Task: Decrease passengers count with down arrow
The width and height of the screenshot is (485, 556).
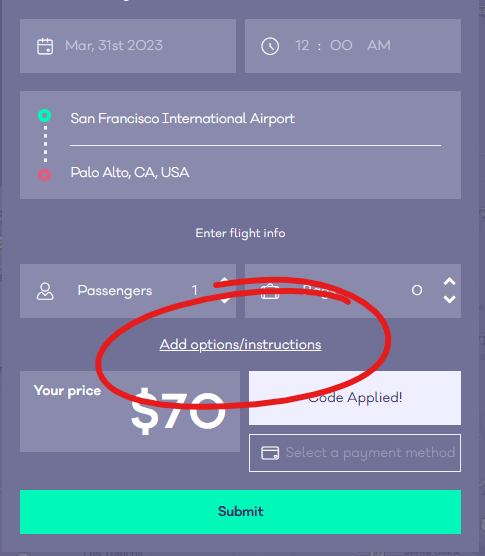Action: pos(224,300)
